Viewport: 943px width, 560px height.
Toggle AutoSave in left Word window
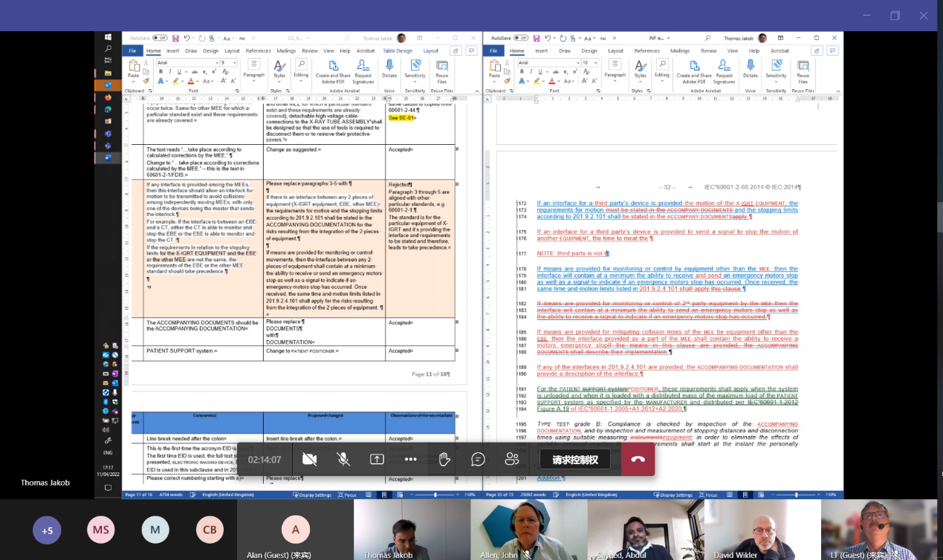click(x=160, y=38)
